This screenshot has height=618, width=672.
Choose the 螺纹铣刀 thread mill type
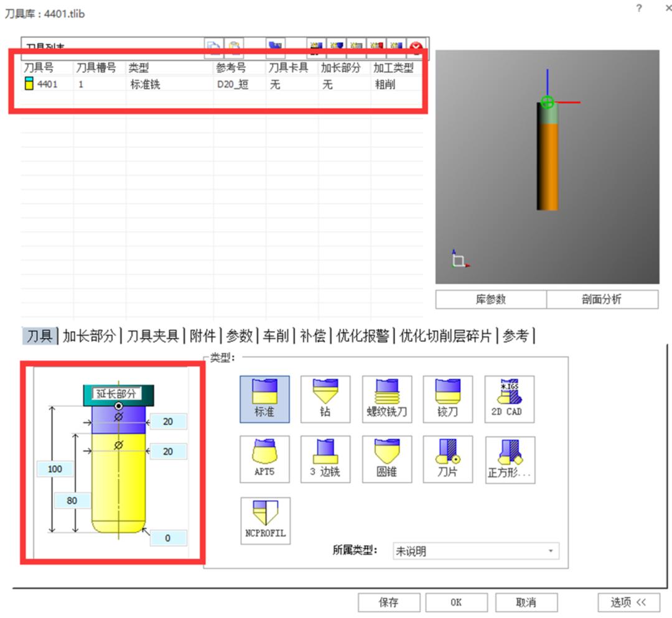[387, 399]
